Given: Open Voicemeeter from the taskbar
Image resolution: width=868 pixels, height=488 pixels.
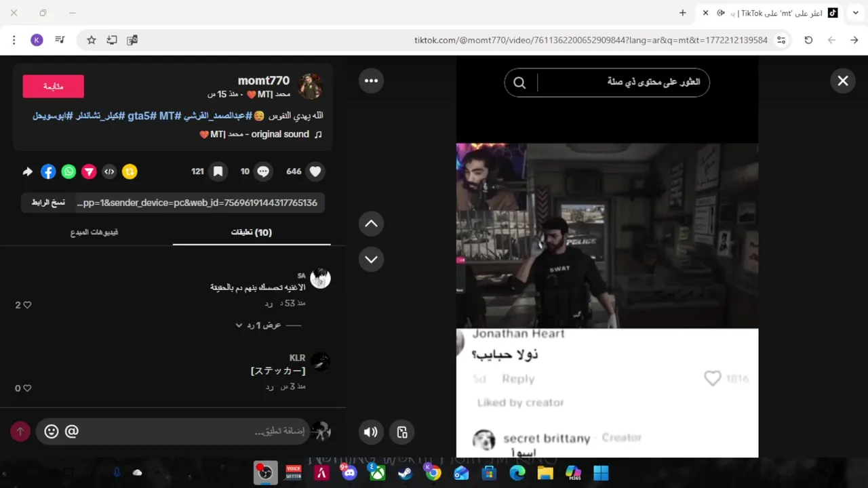Looking at the screenshot, I should click(294, 472).
